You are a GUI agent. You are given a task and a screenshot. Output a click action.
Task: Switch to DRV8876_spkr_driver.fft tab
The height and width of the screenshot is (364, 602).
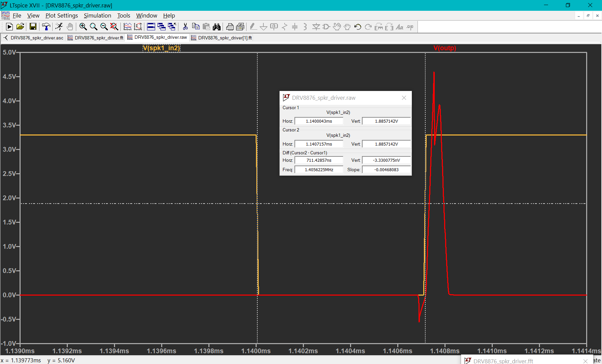[96, 38]
